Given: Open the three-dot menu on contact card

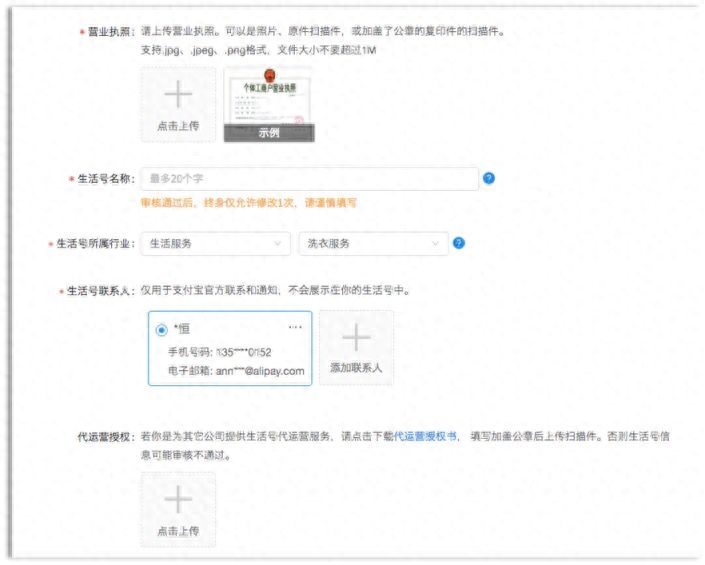Looking at the screenshot, I should [295, 327].
